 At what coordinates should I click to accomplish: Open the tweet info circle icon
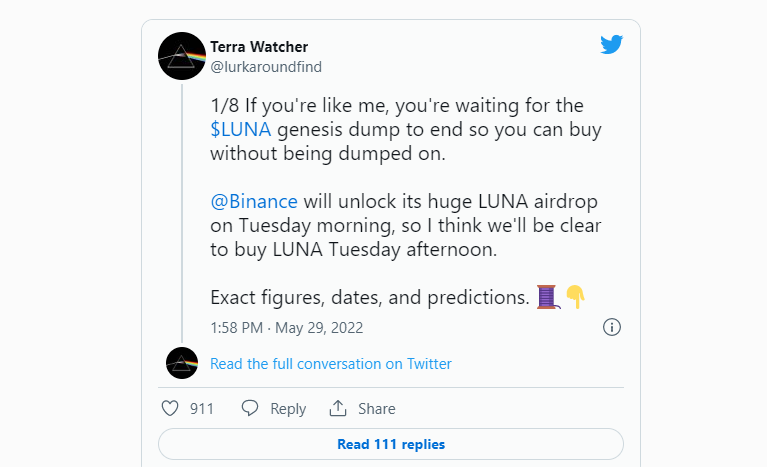pyautogui.click(x=611, y=327)
